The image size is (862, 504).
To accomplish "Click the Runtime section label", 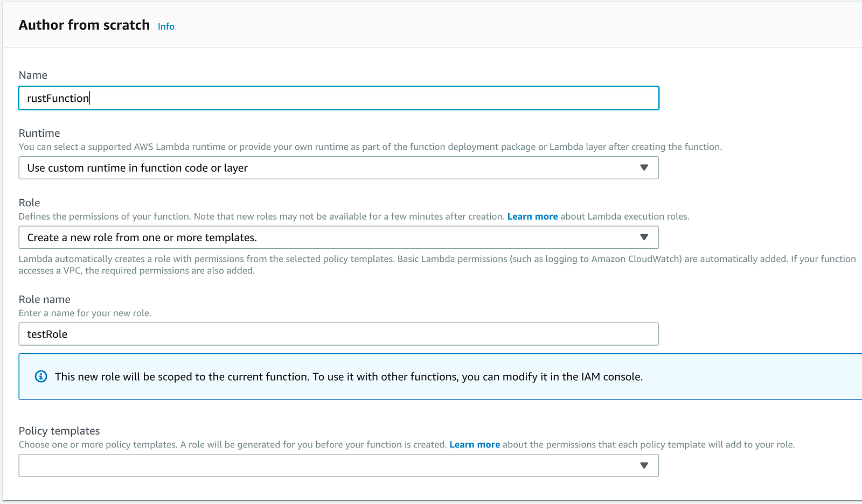I will point(39,133).
